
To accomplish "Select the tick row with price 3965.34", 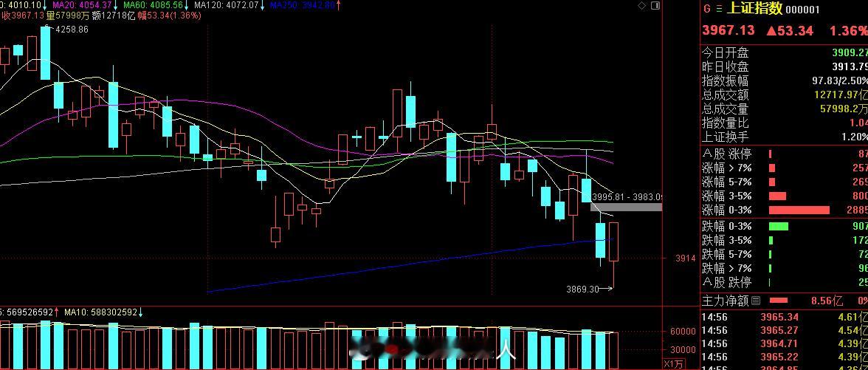I will tap(785, 318).
